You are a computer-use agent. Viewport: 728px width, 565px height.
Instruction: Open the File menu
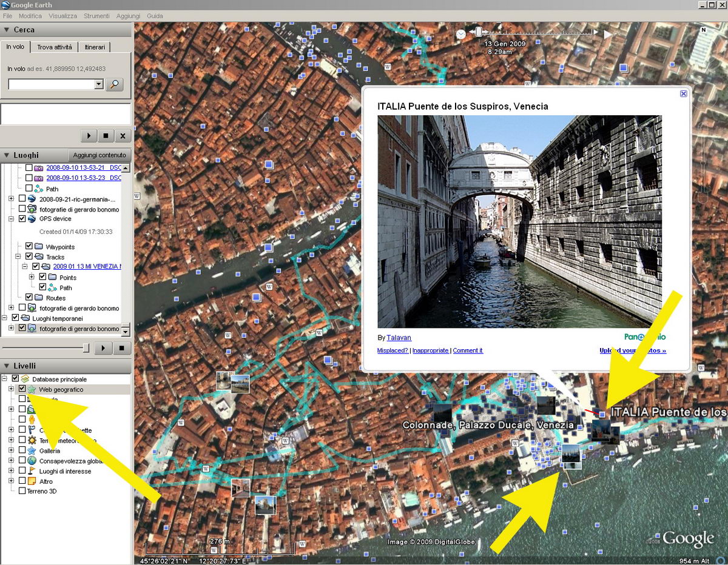(8, 16)
